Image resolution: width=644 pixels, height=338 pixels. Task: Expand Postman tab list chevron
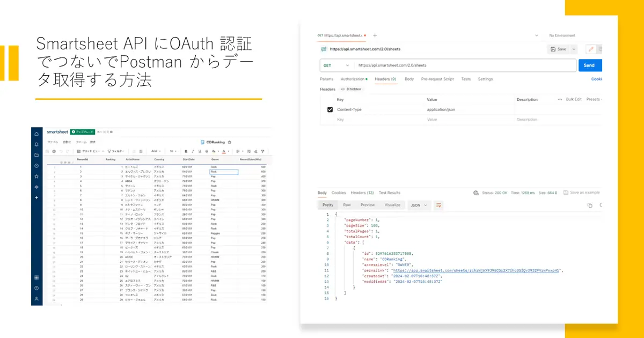[x=537, y=35]
